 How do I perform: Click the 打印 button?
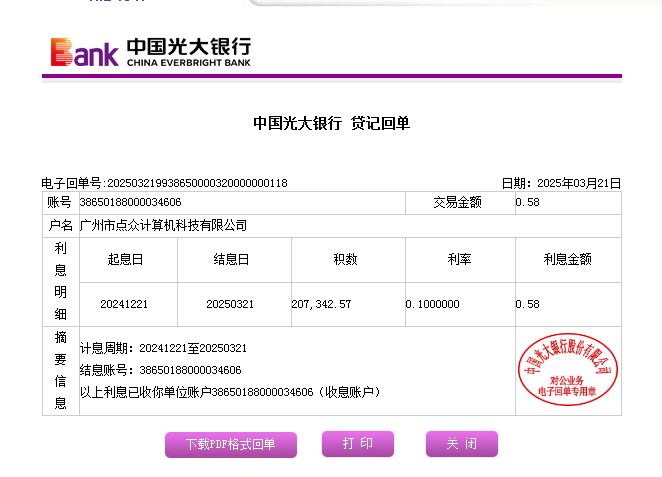[358, 444]
